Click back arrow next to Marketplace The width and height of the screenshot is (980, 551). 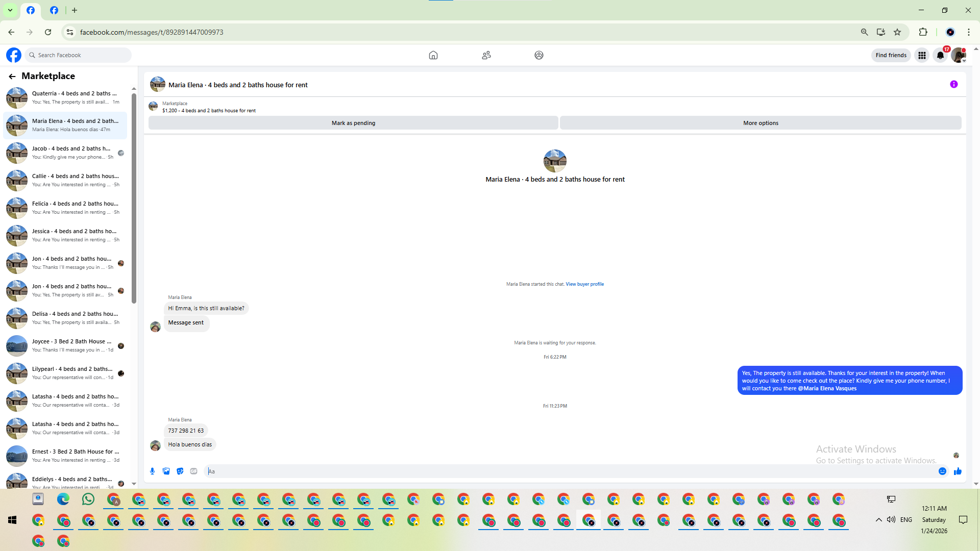[x=12, y=77]
